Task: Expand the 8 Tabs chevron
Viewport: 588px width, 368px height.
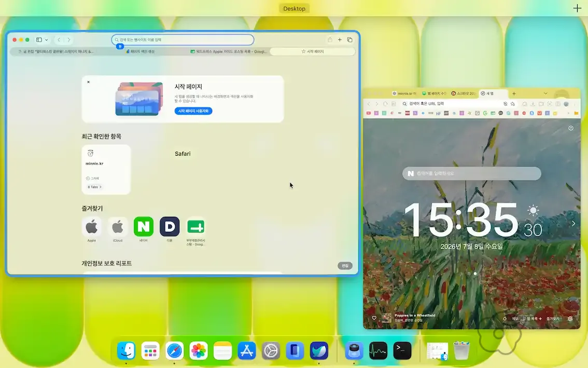Action: (x=101, y=187)
